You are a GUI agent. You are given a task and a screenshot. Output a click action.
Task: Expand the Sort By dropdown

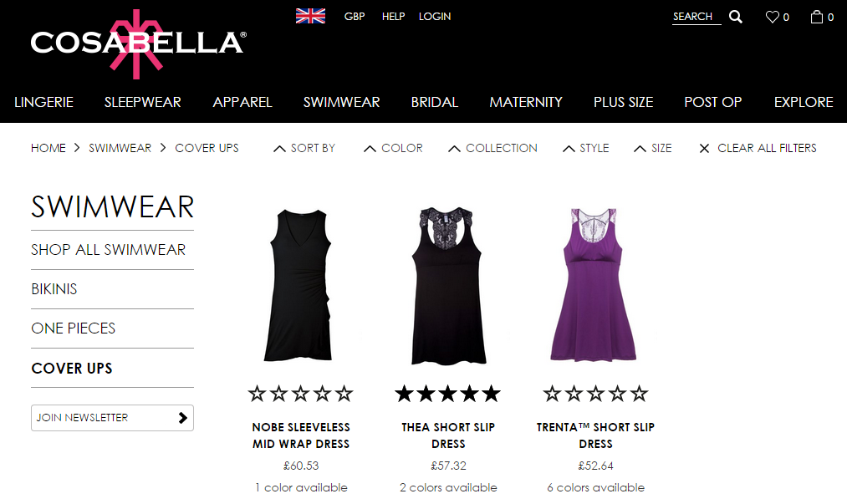click(304, 148)
